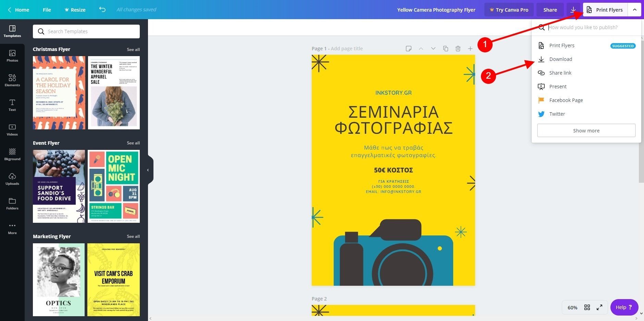Open the File menu
The image size is (644, 321).
(x=47, y=10)
